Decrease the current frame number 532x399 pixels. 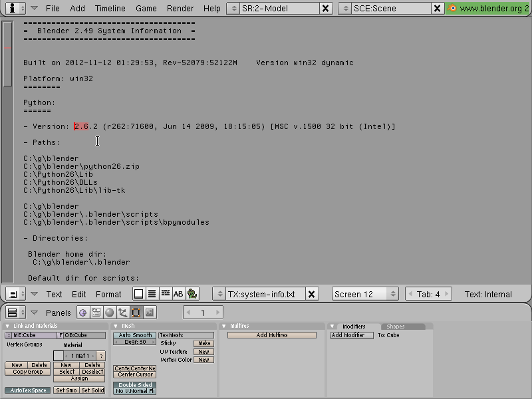tap(188, 313)
